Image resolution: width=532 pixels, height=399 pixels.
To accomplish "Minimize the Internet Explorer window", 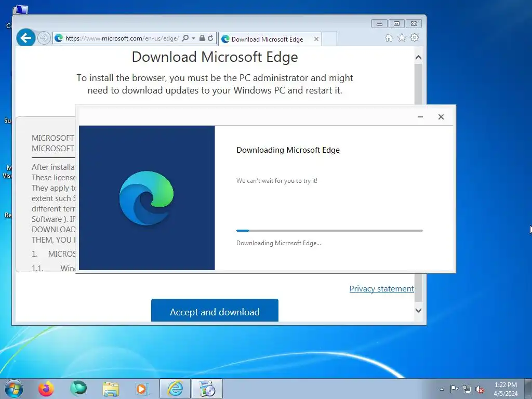I will point(379,24).
